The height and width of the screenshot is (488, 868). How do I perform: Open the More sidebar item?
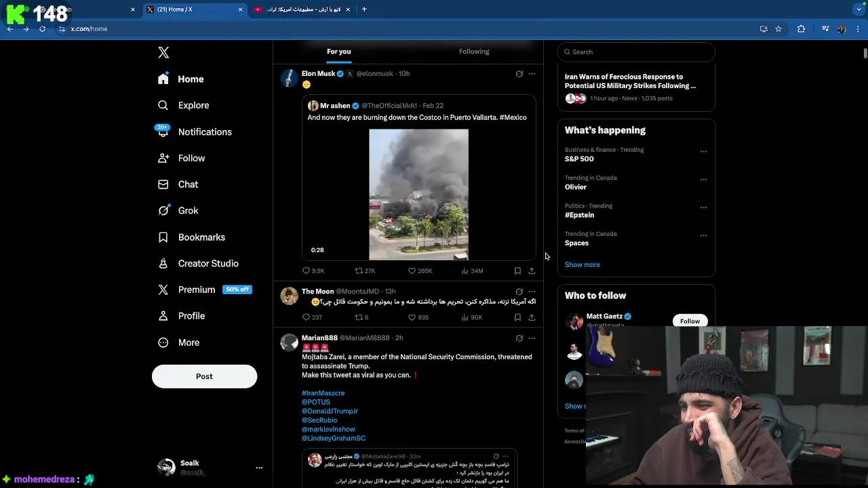[178, 342]
